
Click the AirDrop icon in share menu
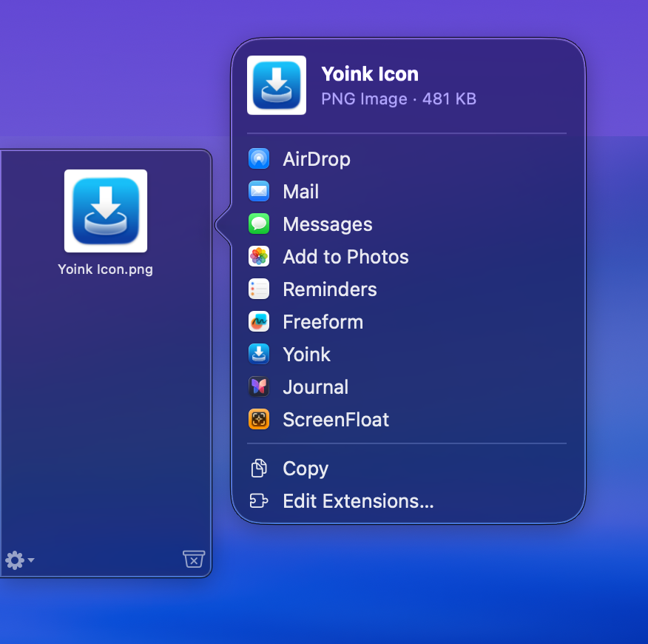tap(259, 159)
